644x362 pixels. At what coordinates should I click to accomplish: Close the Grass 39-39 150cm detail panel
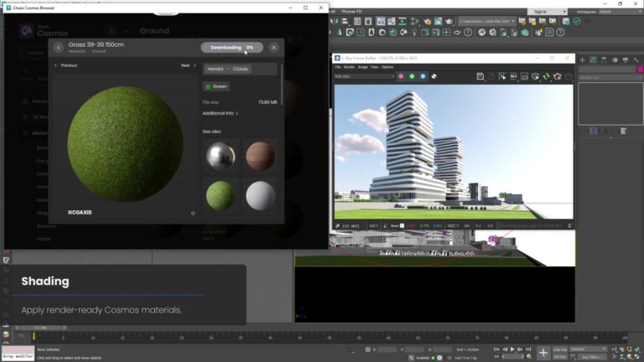(274, 48)
